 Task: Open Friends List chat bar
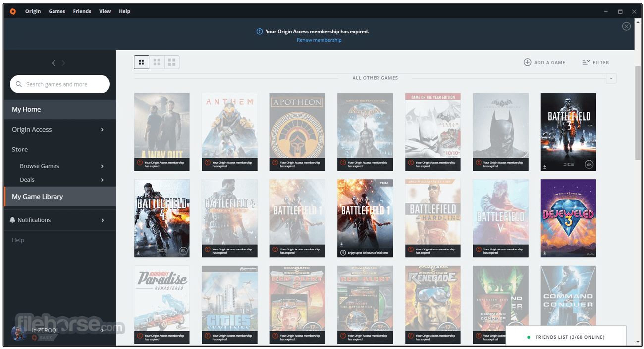566,337
